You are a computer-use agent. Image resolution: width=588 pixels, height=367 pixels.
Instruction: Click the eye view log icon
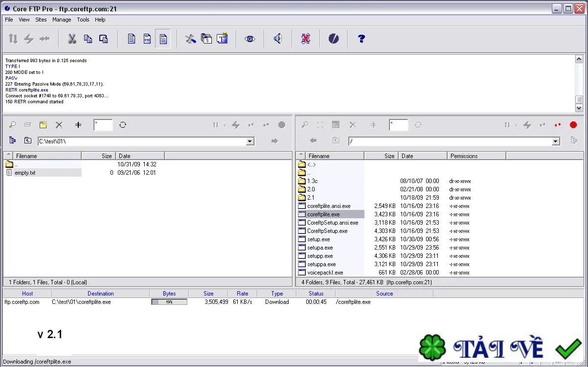pos(250,39)
